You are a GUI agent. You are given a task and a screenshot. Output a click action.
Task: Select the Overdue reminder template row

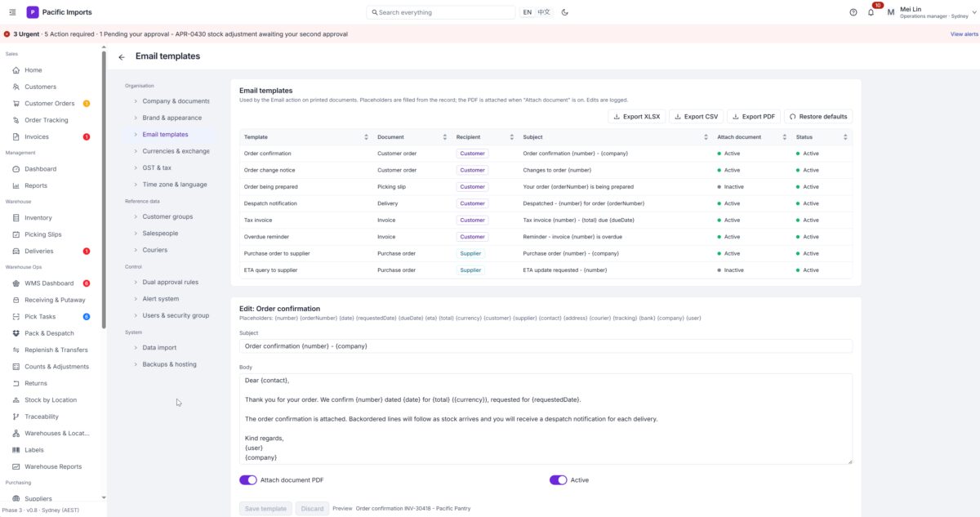(x=546, y=237)
